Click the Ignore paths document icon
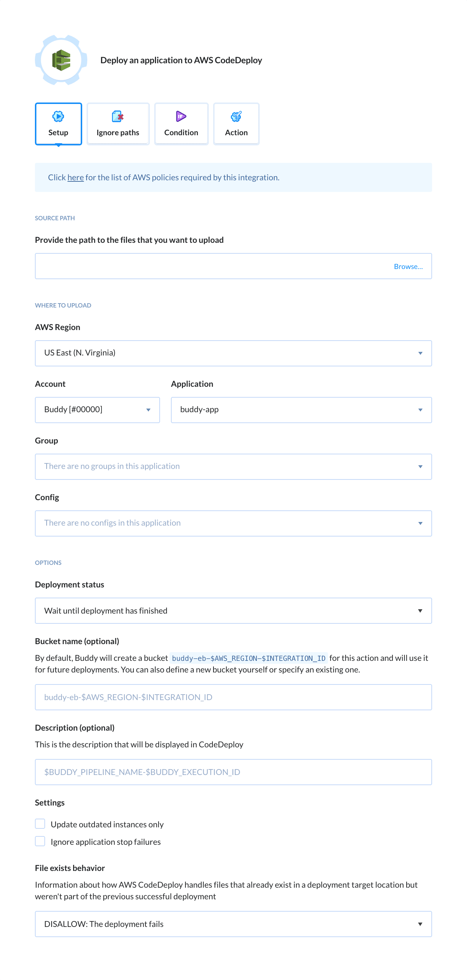This screenshot has width=467, height=980. (117, 116)
